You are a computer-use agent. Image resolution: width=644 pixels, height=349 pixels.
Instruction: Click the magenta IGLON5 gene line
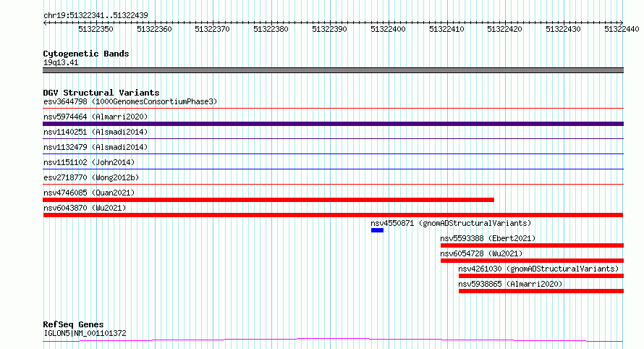click(x=333, y=340)
